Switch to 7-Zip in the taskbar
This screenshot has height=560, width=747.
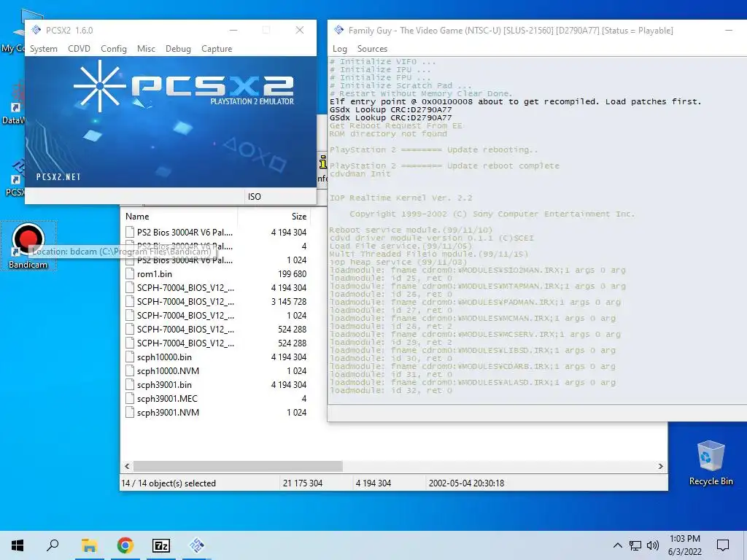click(160, 545)
